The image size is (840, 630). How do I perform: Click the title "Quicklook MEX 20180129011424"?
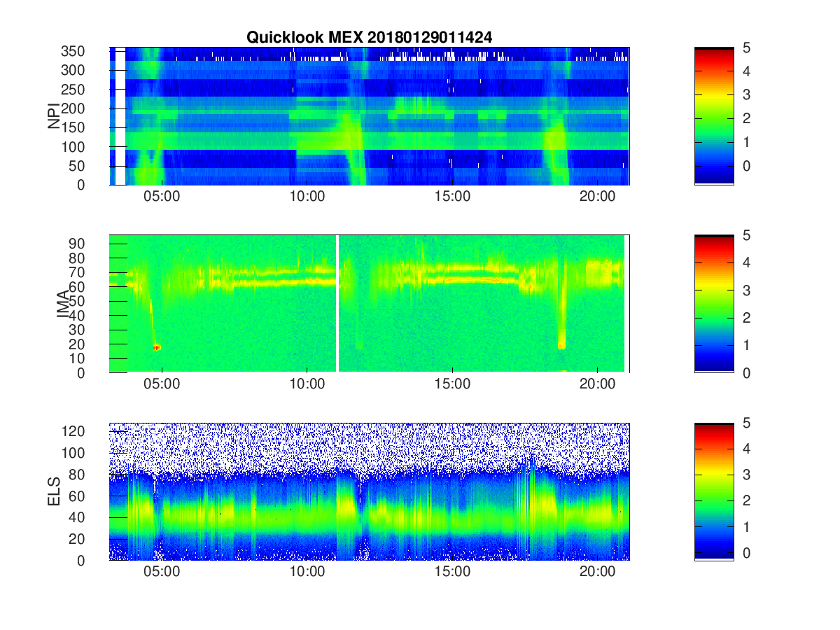(x=369, y=38)
